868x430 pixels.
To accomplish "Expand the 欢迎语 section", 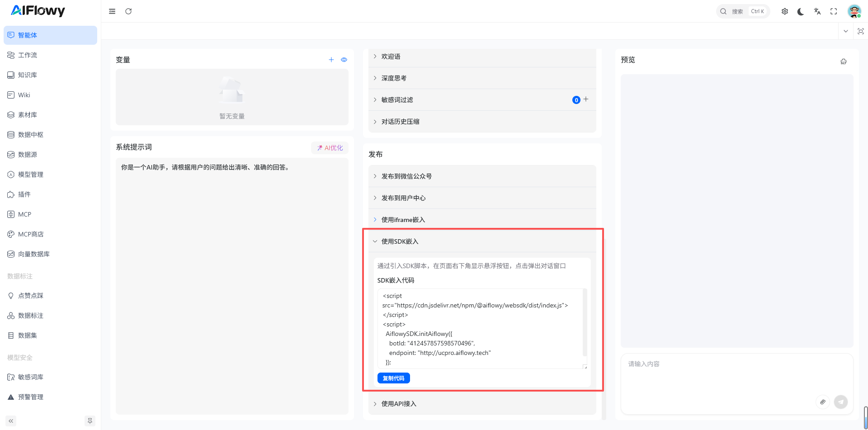I will pos(482,57).
